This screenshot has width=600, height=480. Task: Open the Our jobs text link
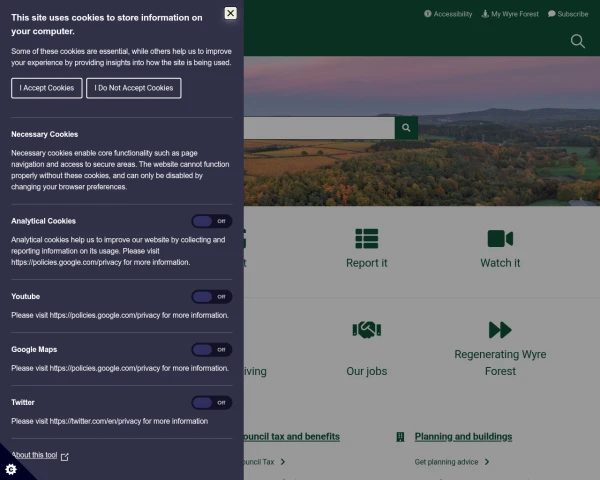click(367, 371)
